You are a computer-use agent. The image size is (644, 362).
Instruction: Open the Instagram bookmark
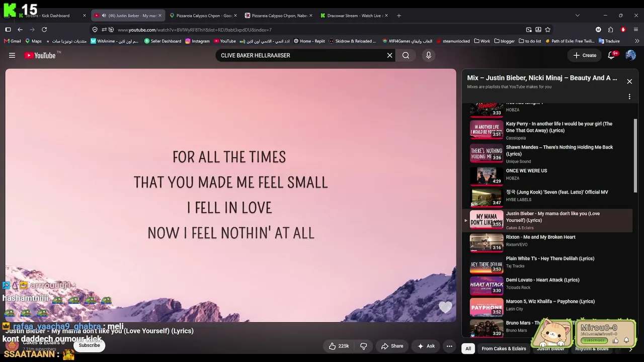click(197, 41)
